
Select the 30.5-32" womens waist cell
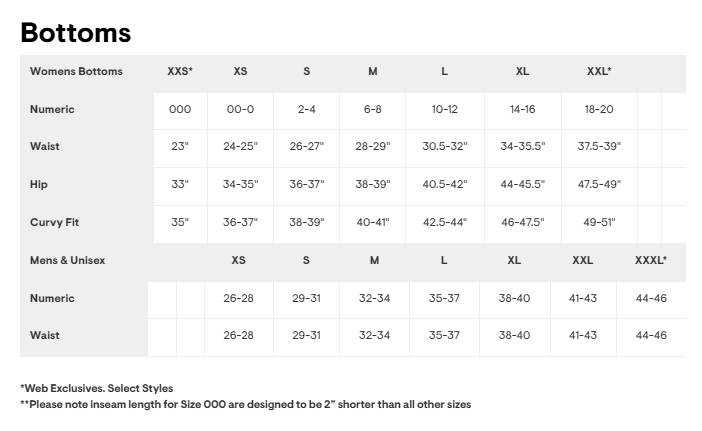(x=445, y=146)
